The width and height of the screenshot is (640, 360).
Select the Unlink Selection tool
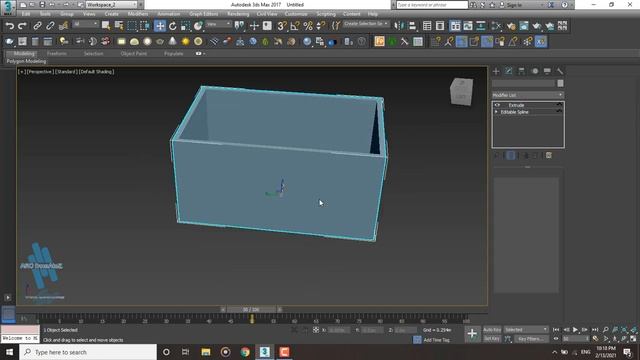(50, 26)
